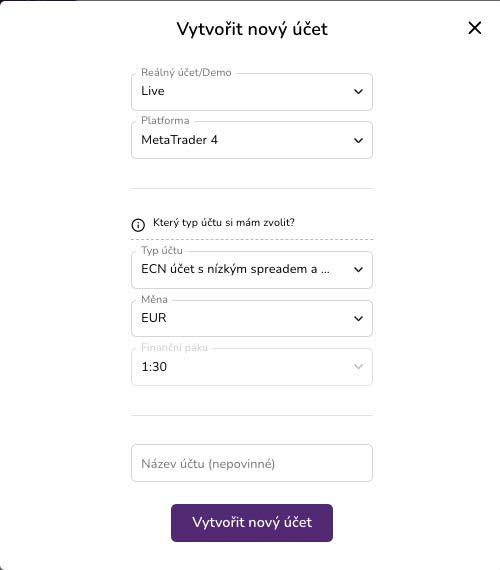Click the info circle icon
Screen dimensions: 500x570
pyautogui.click(x=138, y=225)
